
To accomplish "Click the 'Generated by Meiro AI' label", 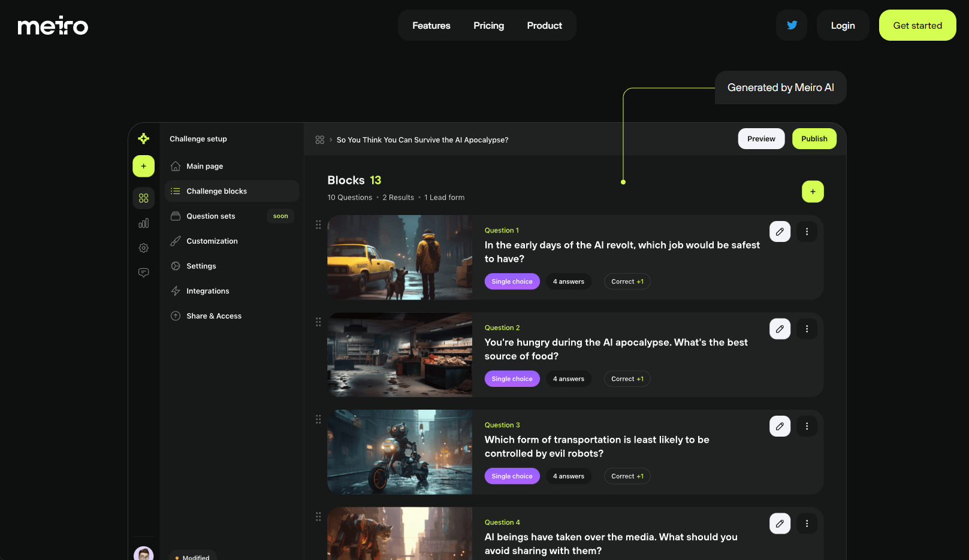I will pos(781,87).
